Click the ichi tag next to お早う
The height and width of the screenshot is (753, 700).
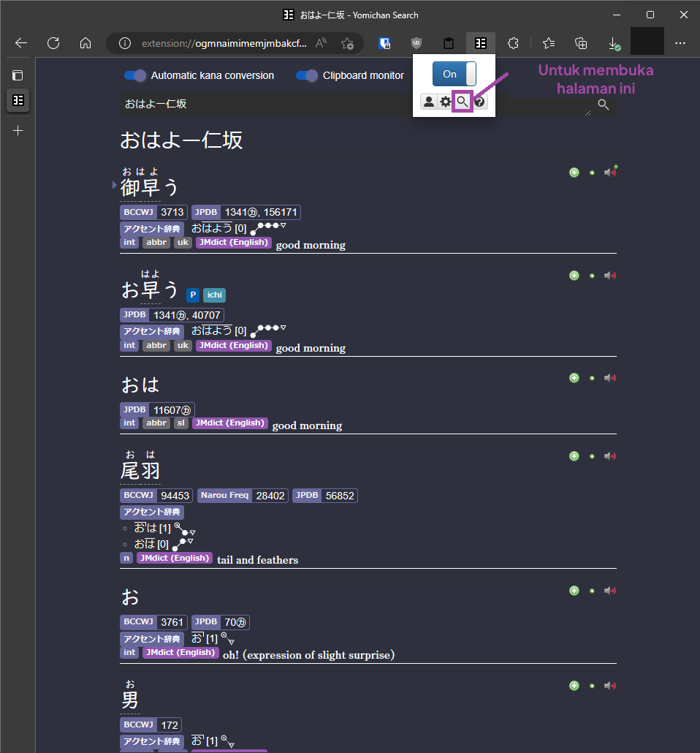[214, 295]
